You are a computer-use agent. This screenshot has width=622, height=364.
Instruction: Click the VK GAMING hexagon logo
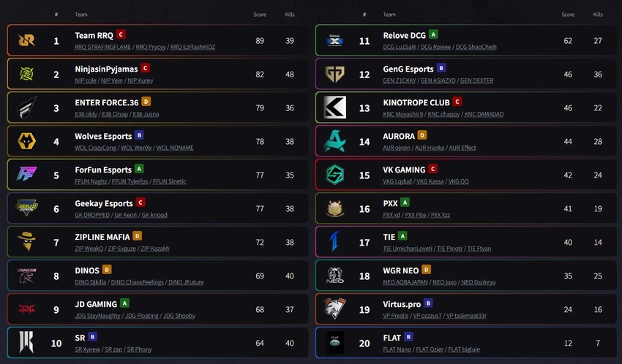point(335,175)
